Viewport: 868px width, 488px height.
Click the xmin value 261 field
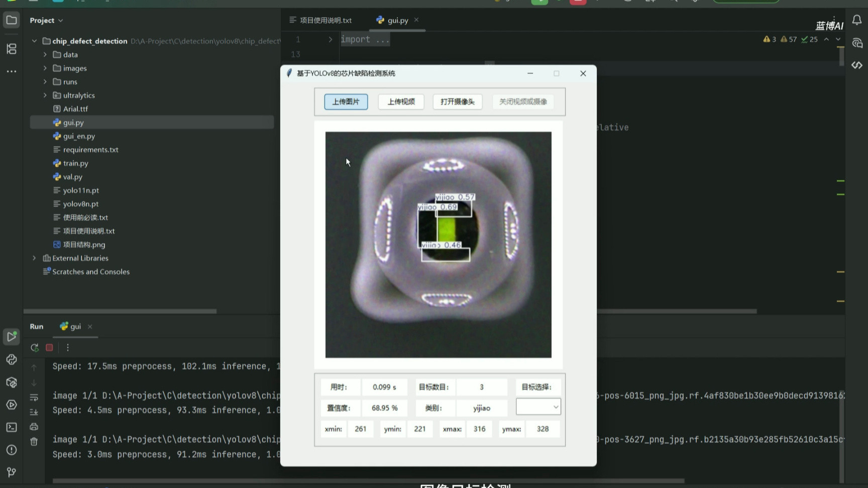(x=361, y=429)
